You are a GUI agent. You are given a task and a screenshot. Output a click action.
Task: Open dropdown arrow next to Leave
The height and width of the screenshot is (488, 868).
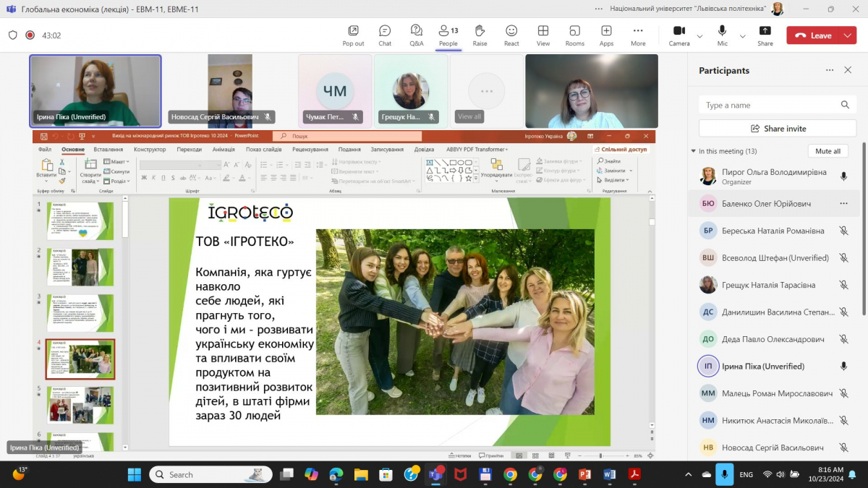(x=848, y=35)
